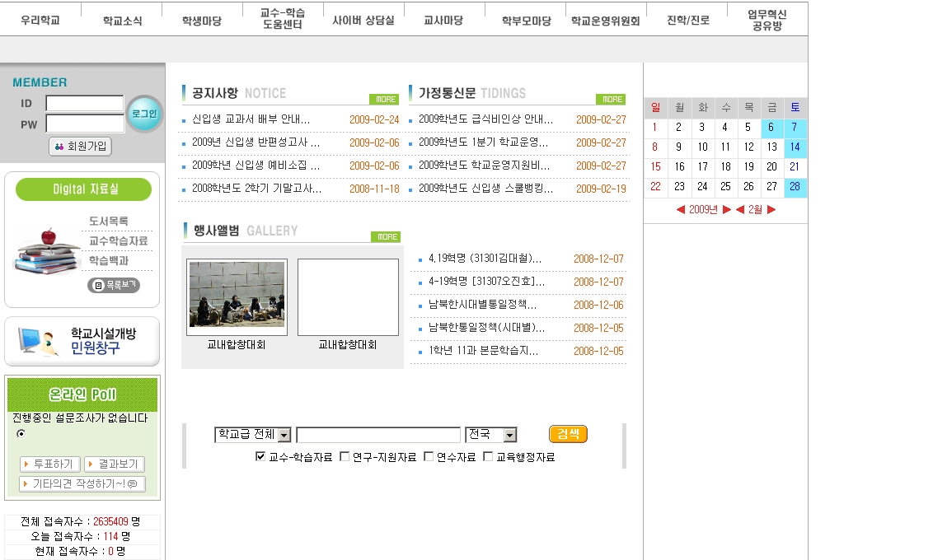Uncheck the 교수-학습자료 checkbox

click(260, 456)
